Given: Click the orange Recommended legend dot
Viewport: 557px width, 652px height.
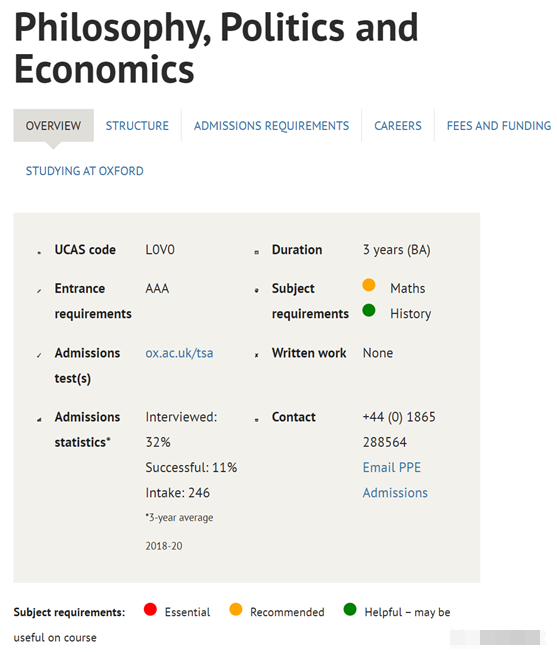Looking at the screenshot, I should coord(236,609).
